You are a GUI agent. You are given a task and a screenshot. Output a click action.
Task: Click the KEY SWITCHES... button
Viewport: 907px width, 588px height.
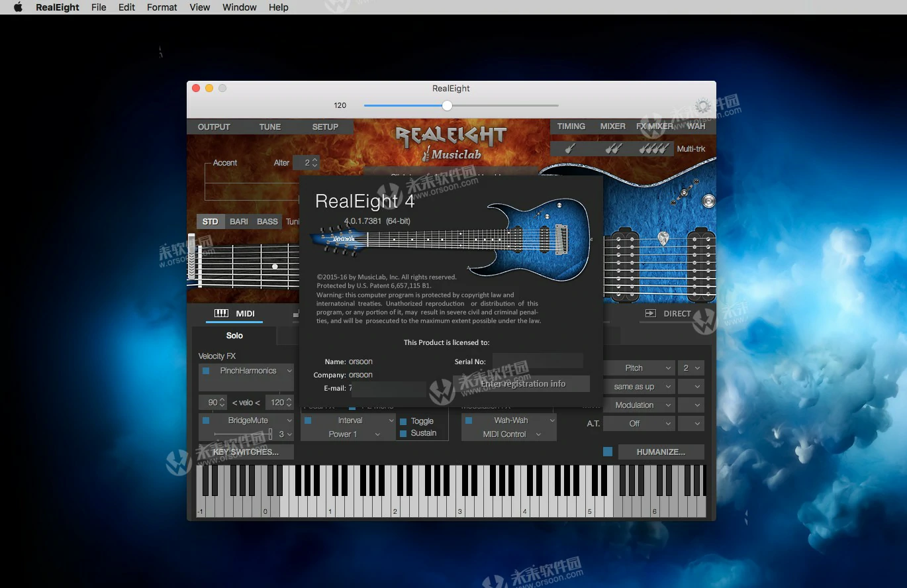pyautogui.click(x=246, y=452)
